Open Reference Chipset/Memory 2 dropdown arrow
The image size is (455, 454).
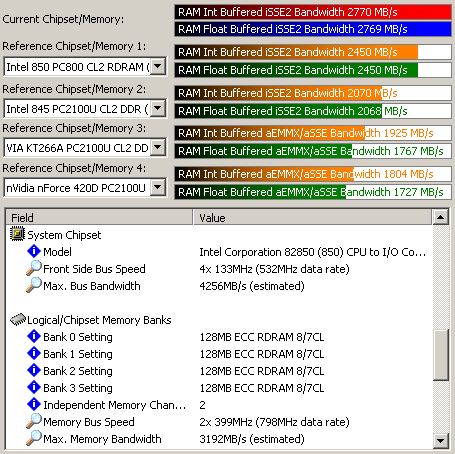(x=158, y=108)
